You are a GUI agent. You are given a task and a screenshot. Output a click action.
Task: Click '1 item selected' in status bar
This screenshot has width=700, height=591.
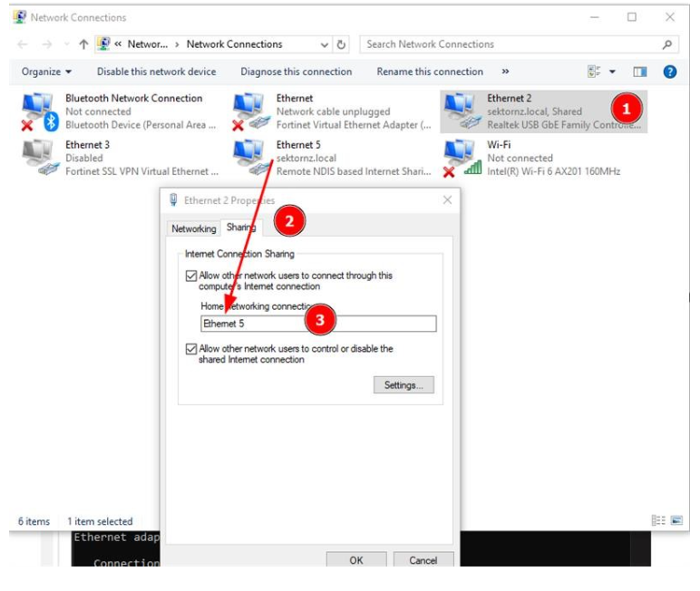pyautogui.click(x=100, y=521)
